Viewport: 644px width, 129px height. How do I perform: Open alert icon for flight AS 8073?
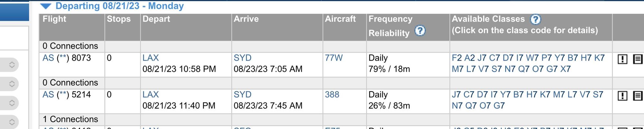pos(622,59)
